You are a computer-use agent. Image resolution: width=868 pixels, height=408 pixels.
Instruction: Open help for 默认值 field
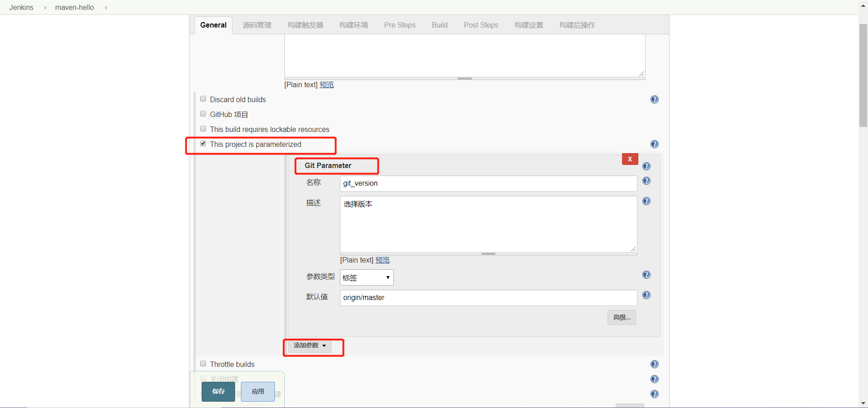646,295
